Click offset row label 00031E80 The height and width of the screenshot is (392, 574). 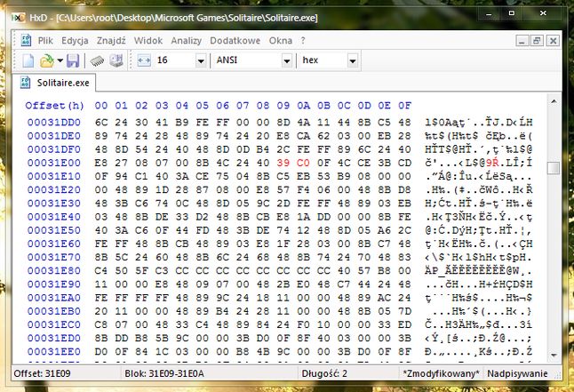pos(54,271)
